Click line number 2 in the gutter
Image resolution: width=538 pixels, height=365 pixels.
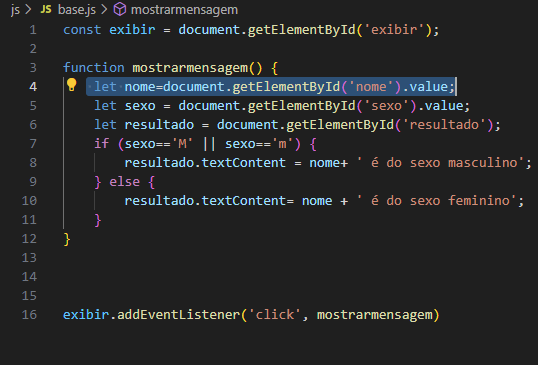[x=33, y=49]
